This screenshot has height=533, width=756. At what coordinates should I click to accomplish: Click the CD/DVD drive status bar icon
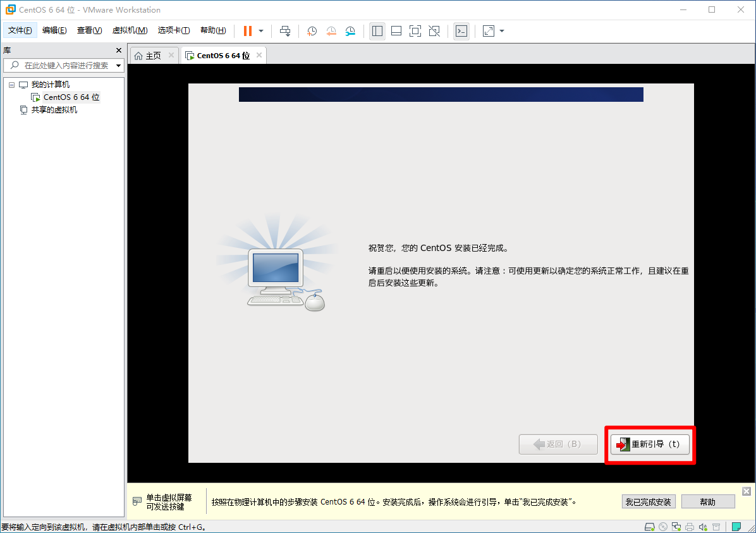pos(663,527)
